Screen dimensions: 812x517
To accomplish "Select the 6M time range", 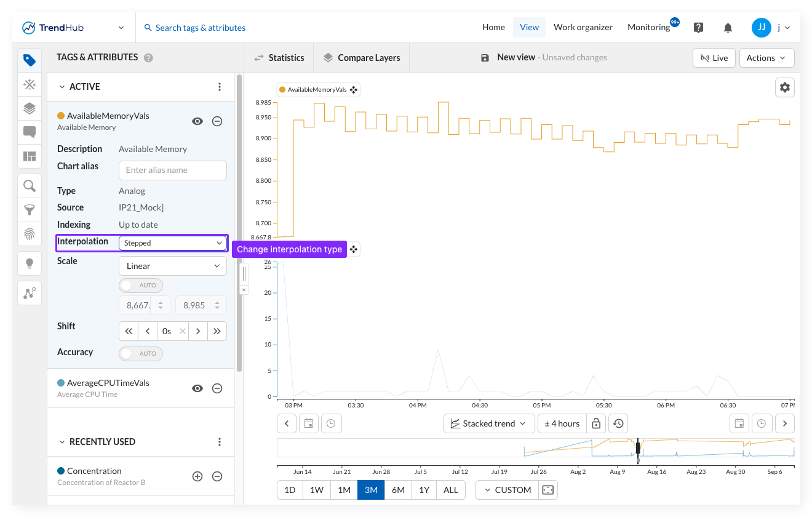I will 398,490.
